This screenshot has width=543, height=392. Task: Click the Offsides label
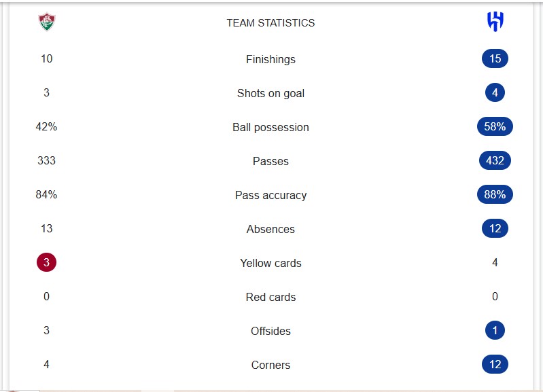click(x=270, y=331)
